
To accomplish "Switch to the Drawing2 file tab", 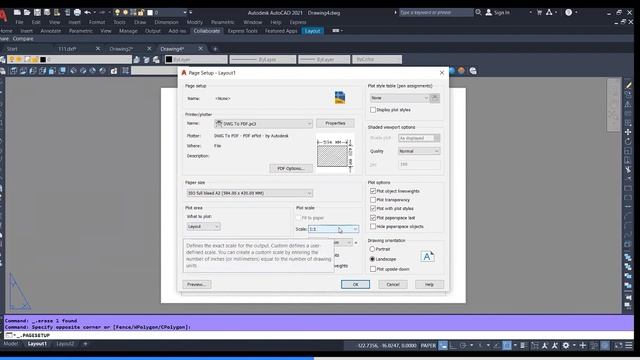I will tap(121, 49).
